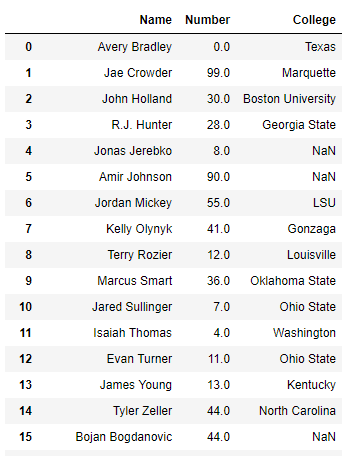Select the Avery Bradley name cell
The height and width of the screenshot is (456, 362).
[135, 47]
